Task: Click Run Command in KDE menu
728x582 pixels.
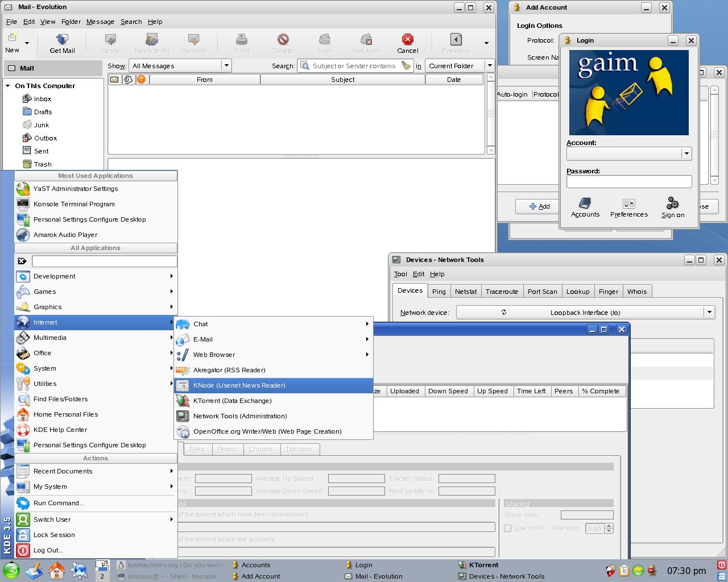Action: pos(96,503)
